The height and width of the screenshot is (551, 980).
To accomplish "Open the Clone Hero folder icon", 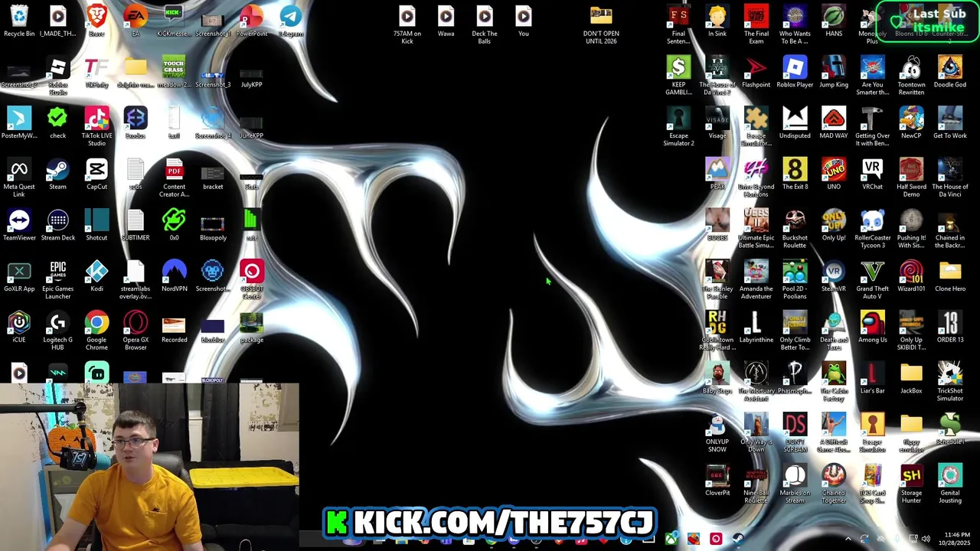I will pos(950,276).
